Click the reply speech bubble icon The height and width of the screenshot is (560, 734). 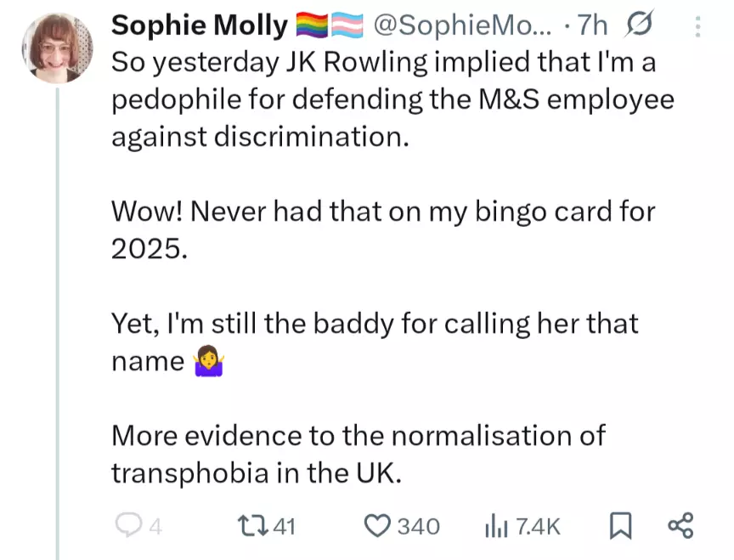click(127, 527)
